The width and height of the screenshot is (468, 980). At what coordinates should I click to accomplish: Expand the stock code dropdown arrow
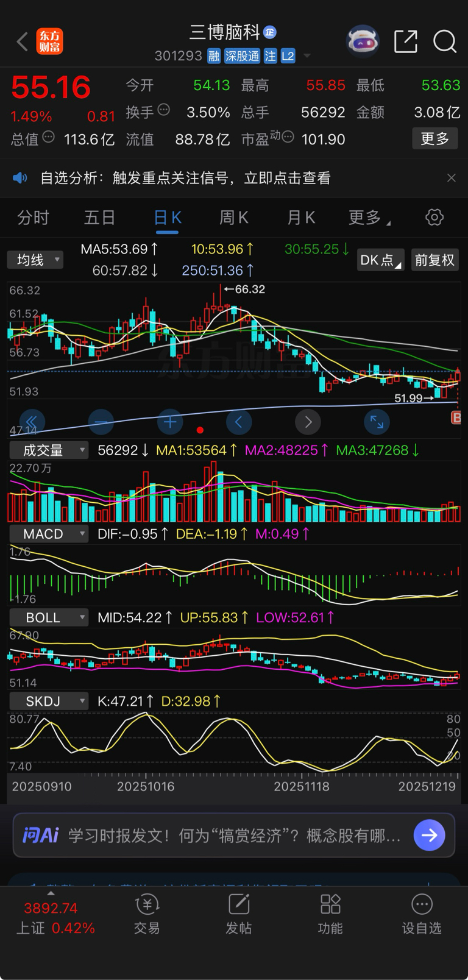click(x=307, y=56)
